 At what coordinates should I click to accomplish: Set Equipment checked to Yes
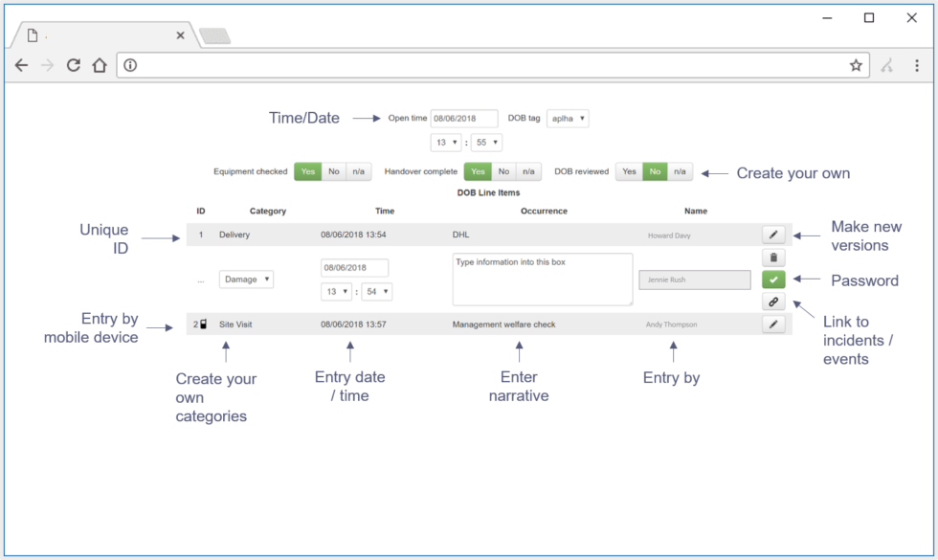click(x=308, y=171)
